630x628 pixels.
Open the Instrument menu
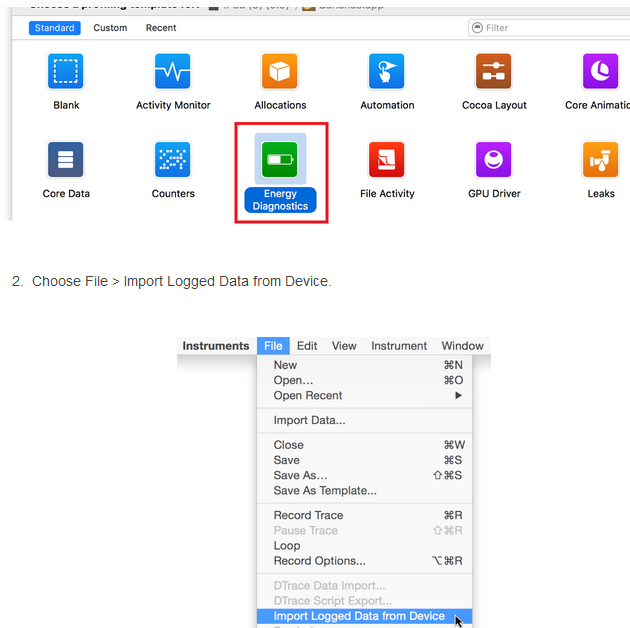coord(399,346)
